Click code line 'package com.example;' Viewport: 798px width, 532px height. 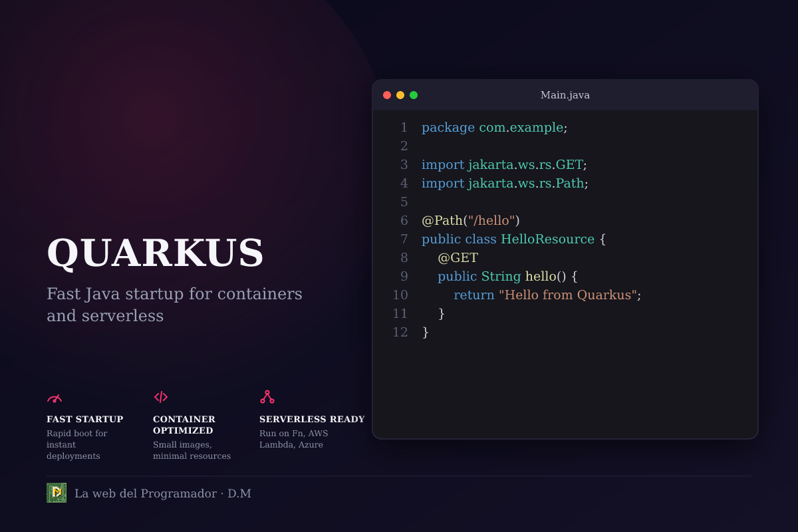click(x=495, y=128)
